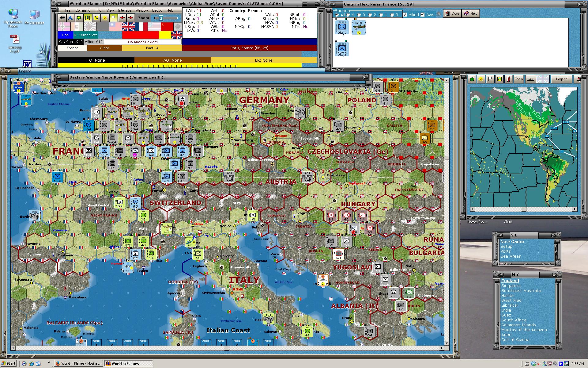Select the MB406 fighter plane unit

[359, 28]
